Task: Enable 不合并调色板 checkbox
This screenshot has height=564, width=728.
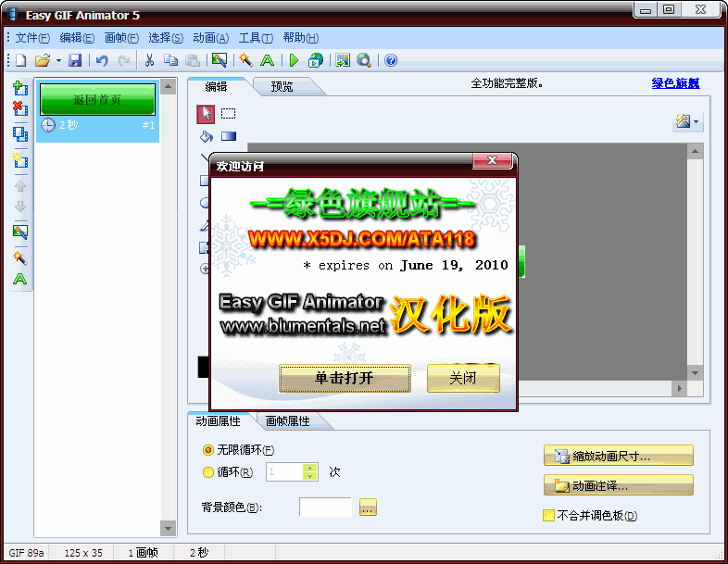Action: 549,515
